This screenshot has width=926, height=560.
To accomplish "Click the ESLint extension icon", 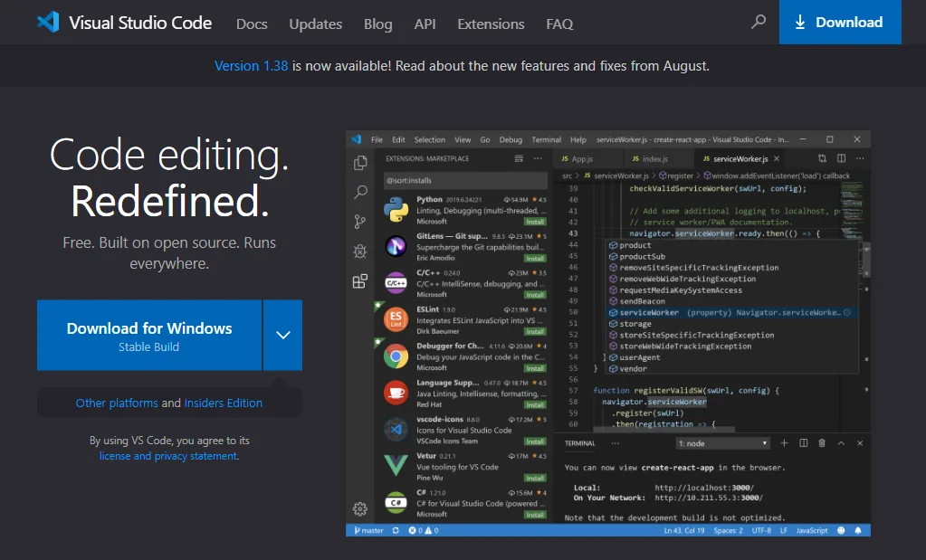I will (x=396, y=320).
